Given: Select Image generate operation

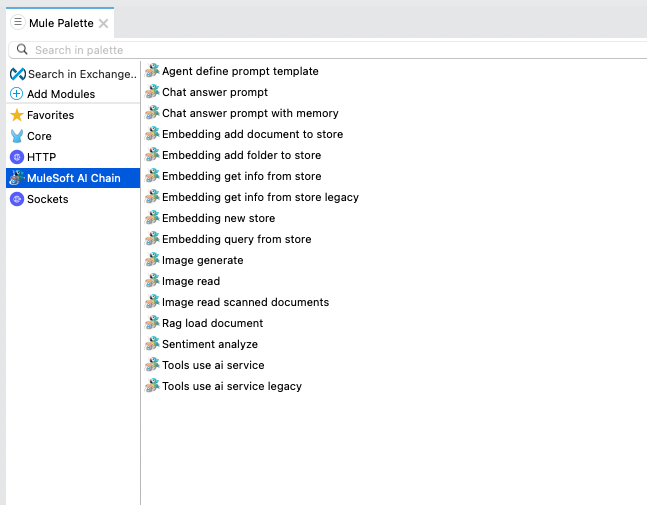Looking at the screenshot, I should point(203,260).
